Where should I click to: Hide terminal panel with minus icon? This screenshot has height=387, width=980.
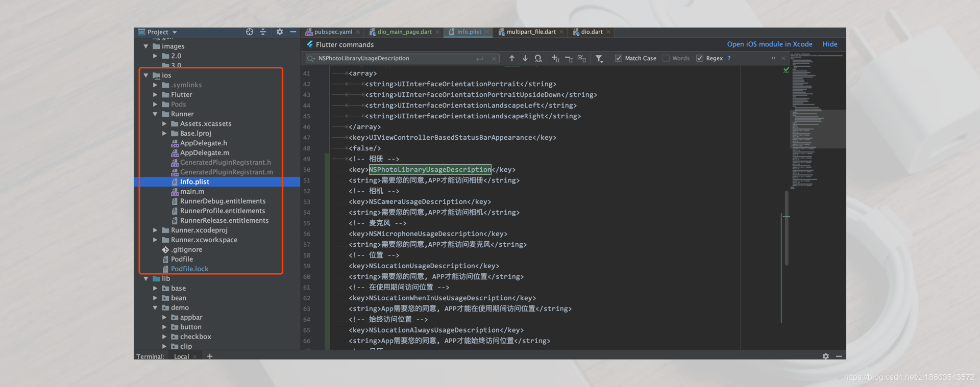click(839, 356)
